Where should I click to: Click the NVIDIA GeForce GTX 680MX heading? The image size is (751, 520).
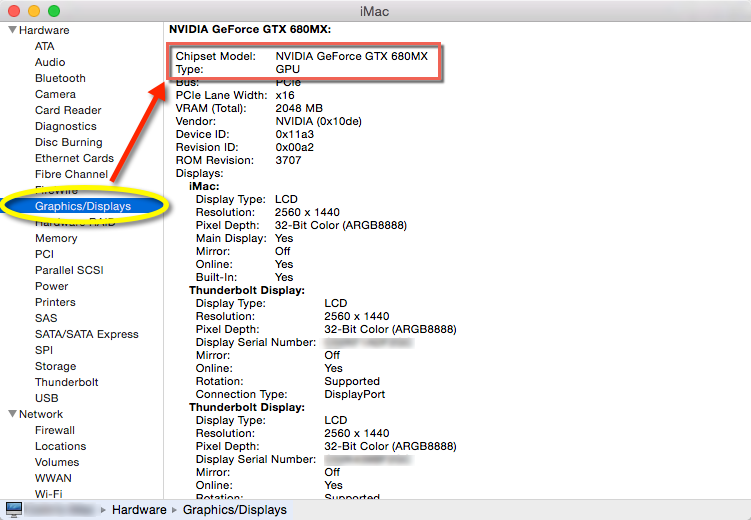coord(250,29)
